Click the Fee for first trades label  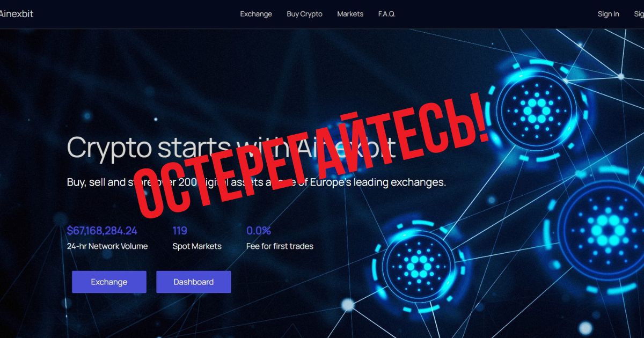point(280,246)
